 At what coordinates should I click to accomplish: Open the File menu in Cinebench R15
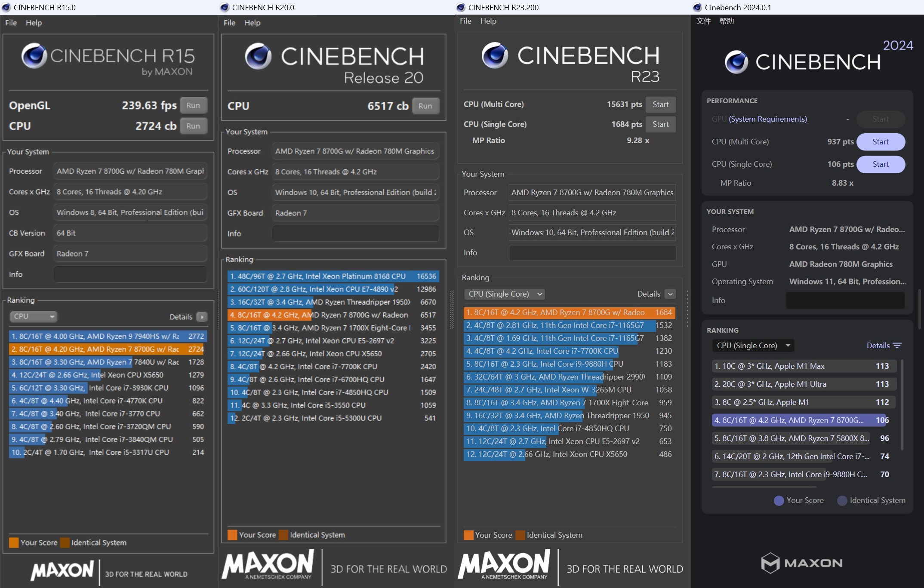(x=11, y=23)
